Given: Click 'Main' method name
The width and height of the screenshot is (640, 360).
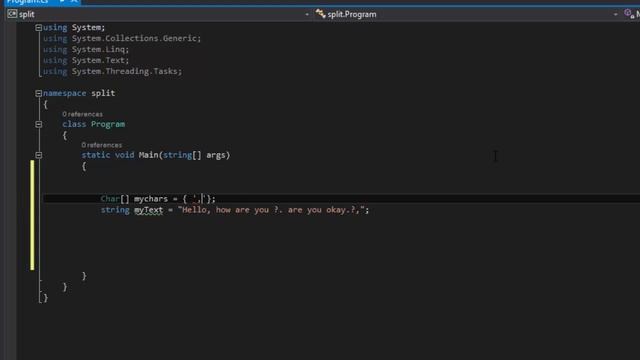Looking at the screenshot, I should [148, 155].
